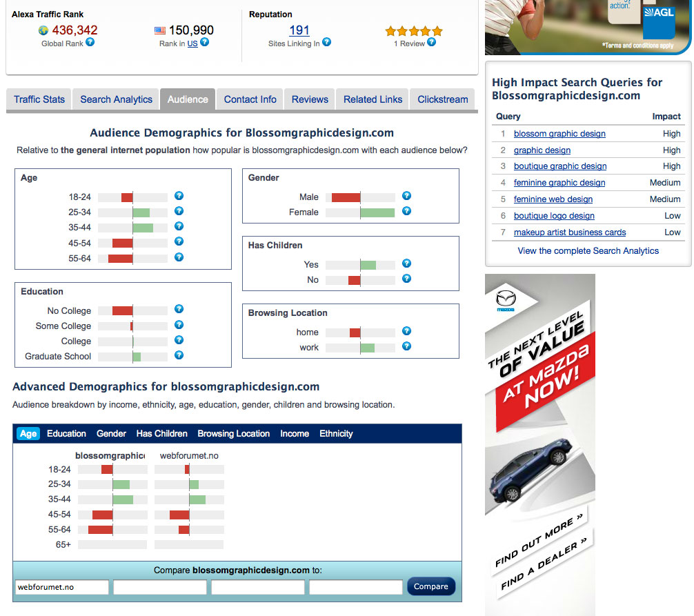Open the blossom graphic design query link
The image size is (694, 616).
[x=559, y=134]
